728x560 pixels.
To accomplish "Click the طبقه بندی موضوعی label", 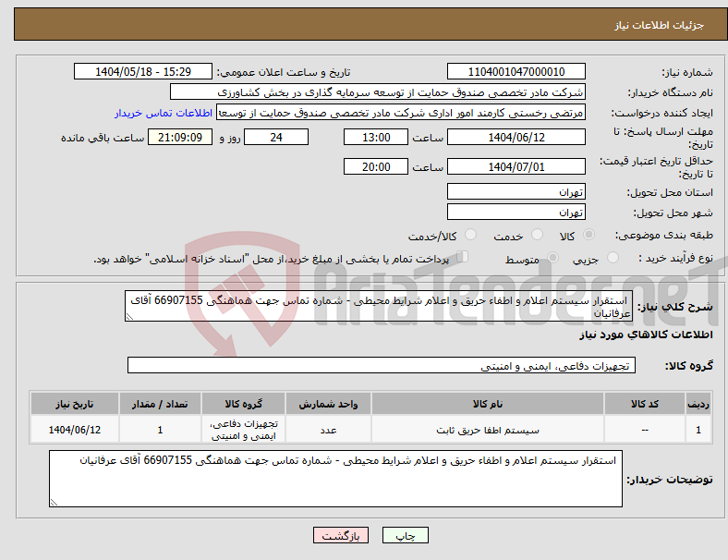I will [x=664, y=235].
